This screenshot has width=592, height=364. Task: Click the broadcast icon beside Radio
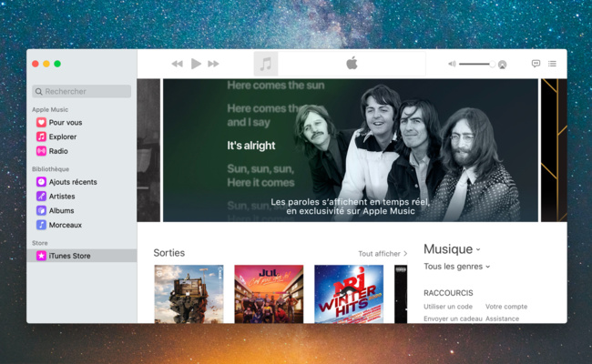tap(41, 151)
